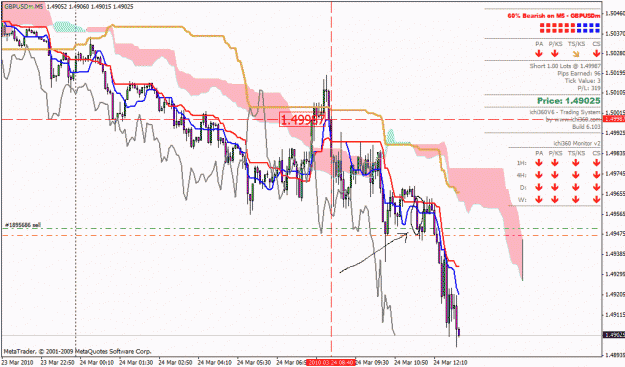Click the red price tag on the price axis

coord(614,119)
